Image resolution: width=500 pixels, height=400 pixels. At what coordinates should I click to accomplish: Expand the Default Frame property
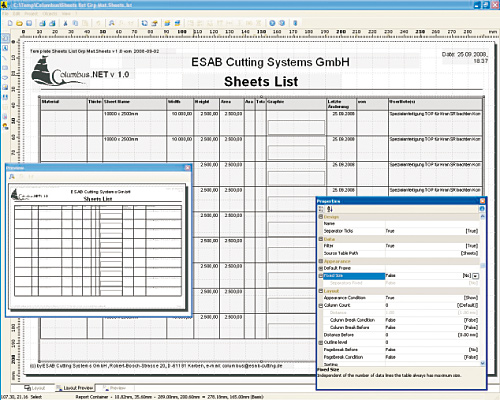click(x=321, y=268)
